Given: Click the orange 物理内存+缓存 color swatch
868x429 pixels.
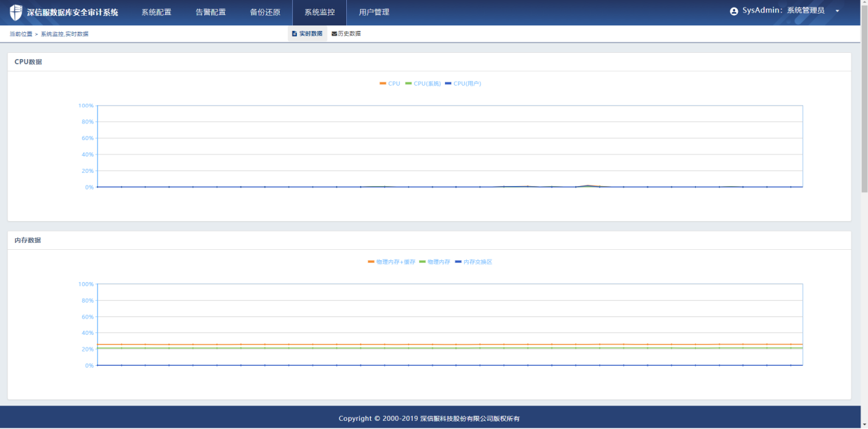Looking at the screenshot, I should click(x=371, y=262).
